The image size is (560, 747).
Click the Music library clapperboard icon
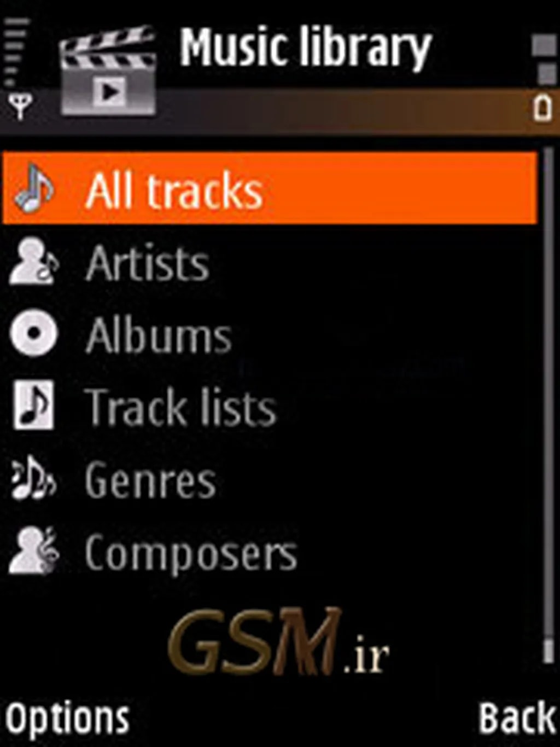[108, 71]
